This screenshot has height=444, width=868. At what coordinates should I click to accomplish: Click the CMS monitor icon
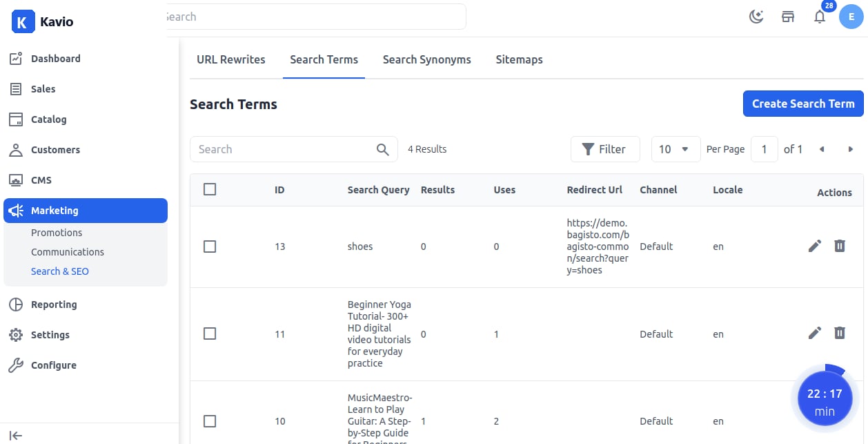(16, 180)
